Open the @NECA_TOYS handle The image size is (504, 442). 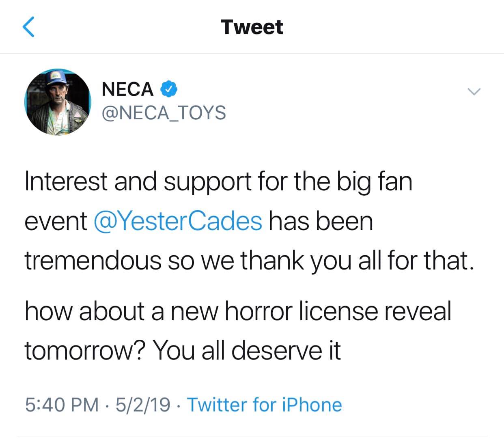pyautogui.click(x=164, y=112)
